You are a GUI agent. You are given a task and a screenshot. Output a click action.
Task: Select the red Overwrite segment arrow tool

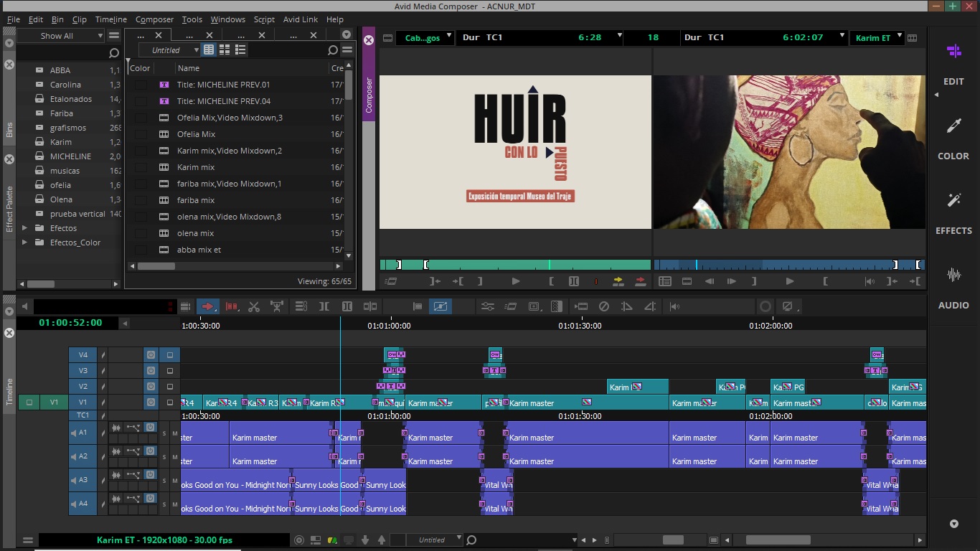208,306
